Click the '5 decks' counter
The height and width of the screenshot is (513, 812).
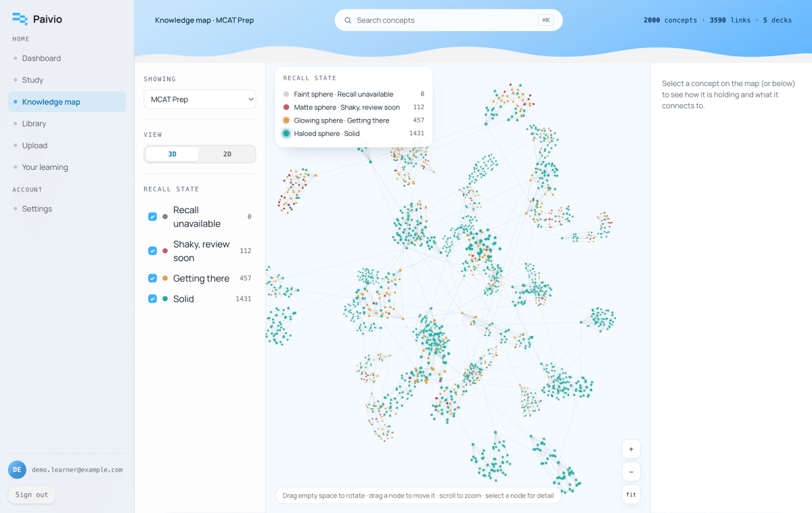pos(777,20)
